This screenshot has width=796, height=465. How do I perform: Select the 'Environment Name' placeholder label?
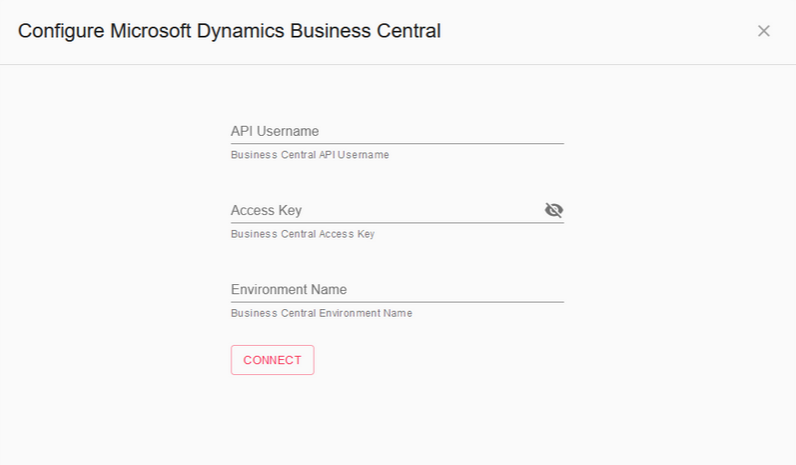pos(288,289)
